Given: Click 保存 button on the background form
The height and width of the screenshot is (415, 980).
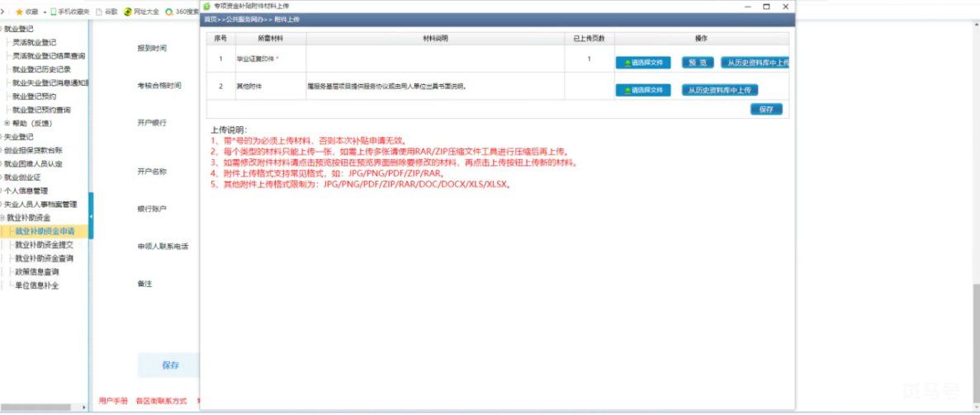Looking at the screenshot, I should (171, 365).
